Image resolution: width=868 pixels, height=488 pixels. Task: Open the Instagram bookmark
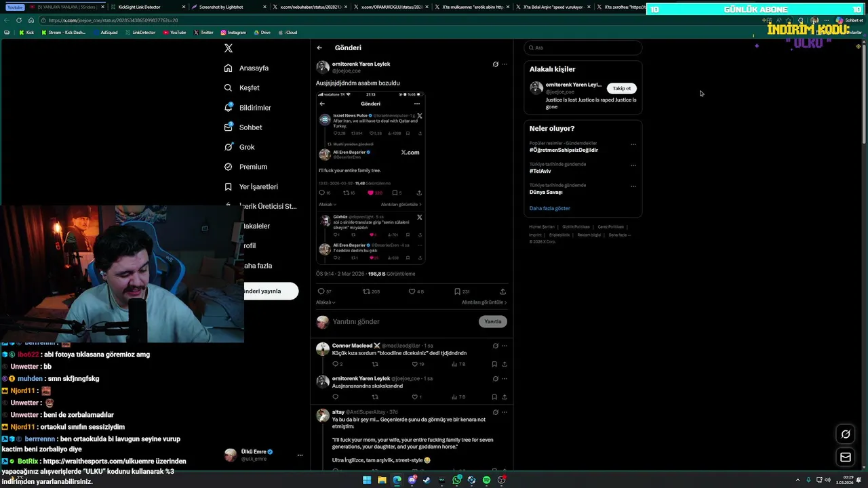[233, 33]
